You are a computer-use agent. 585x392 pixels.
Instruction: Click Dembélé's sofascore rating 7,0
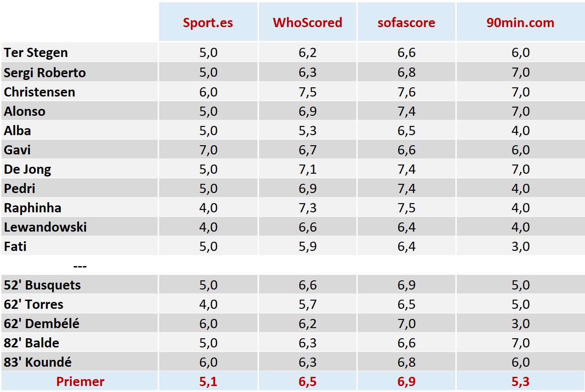(x=406, y=324)
